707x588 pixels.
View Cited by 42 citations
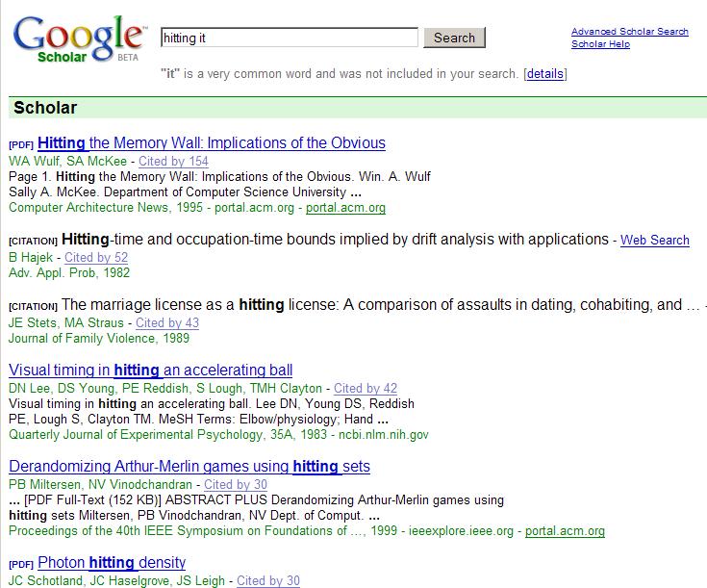point(366,389)
